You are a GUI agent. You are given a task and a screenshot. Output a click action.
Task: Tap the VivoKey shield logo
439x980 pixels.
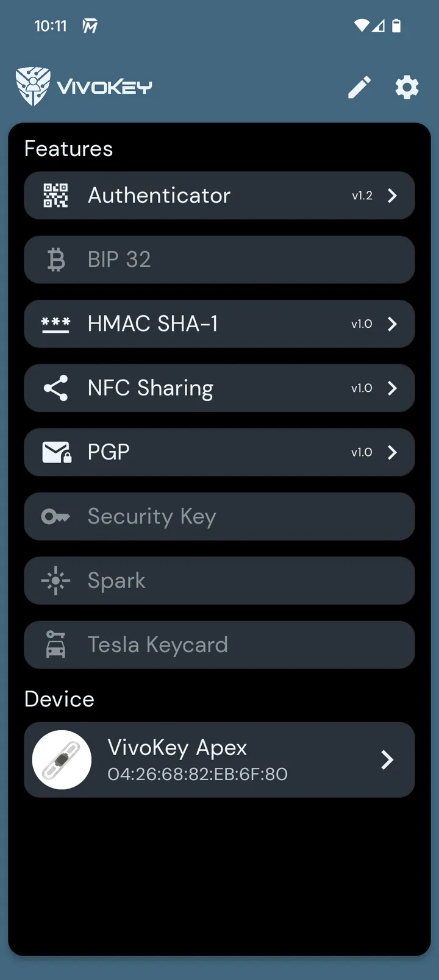[33, 87]
